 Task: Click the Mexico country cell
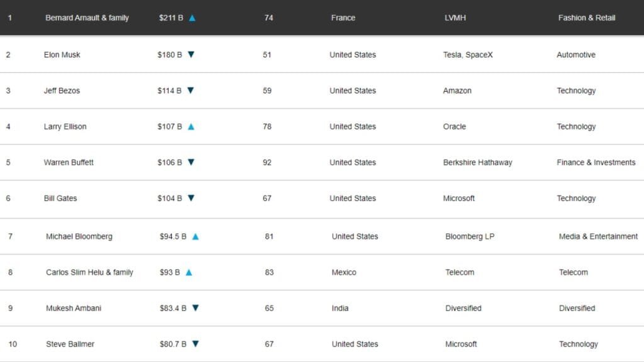click(344, 273)
